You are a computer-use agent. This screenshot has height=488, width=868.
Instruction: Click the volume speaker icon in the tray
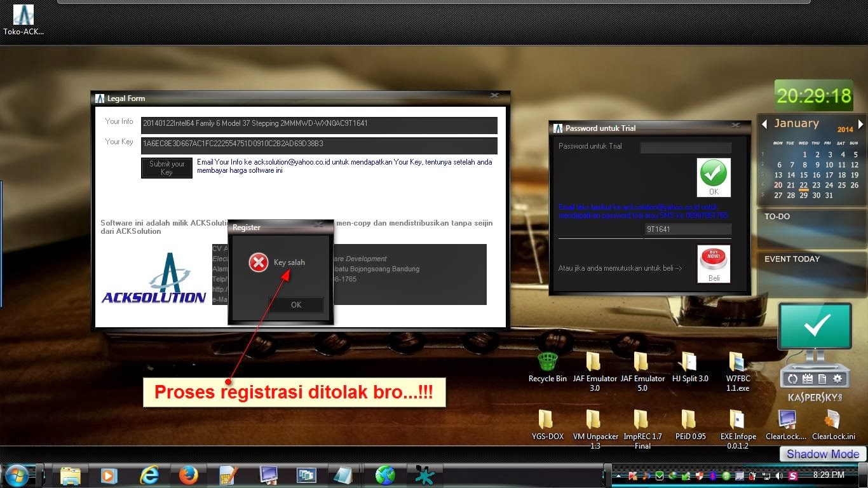point(779,475)
